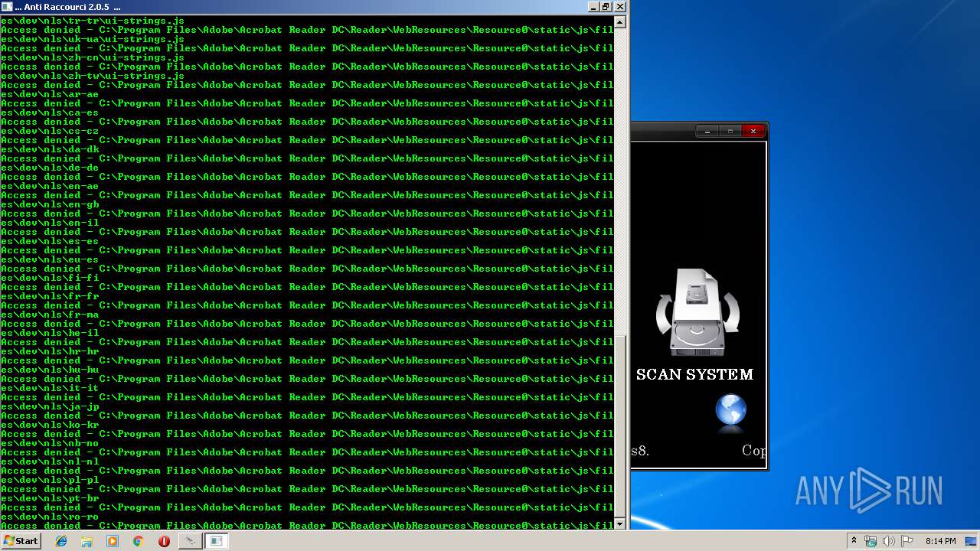This screenshot has height=551, width=980.
Task: Click the console line 'es\dev\nls\zh-cn\ui-strings.js'
Action: tap(93, 57)
